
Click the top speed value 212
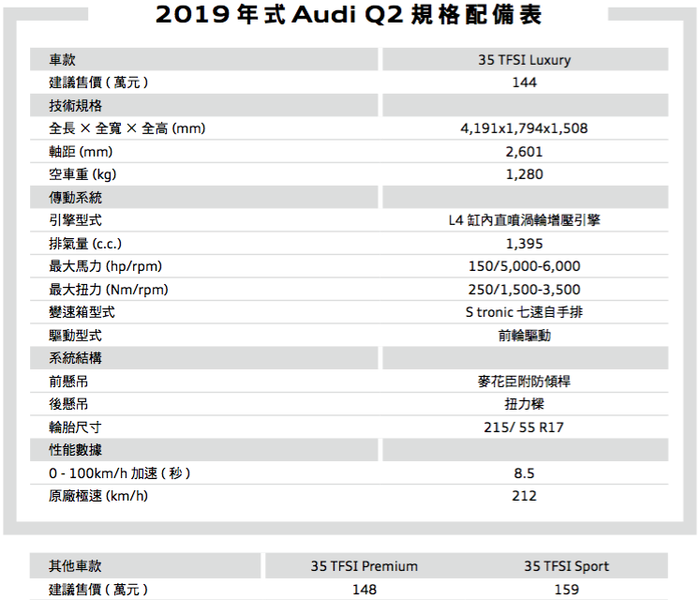coord(525,496)
